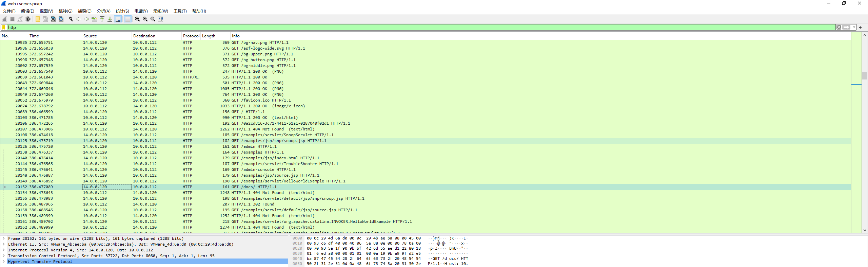The height and width of the screenshot is (267, 868).
Task: Open the recent filters dropdown arrow
Action: [x=854, y=28]
